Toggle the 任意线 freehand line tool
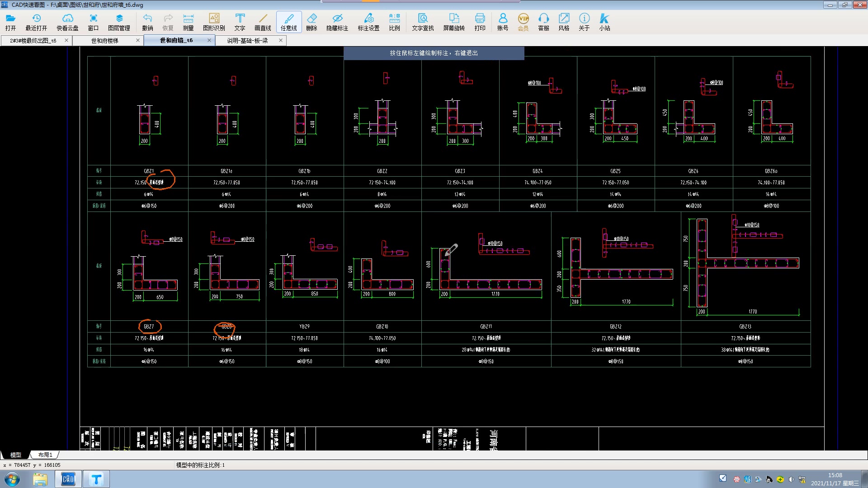Screen dimensions: 868x488 [289, 22]
